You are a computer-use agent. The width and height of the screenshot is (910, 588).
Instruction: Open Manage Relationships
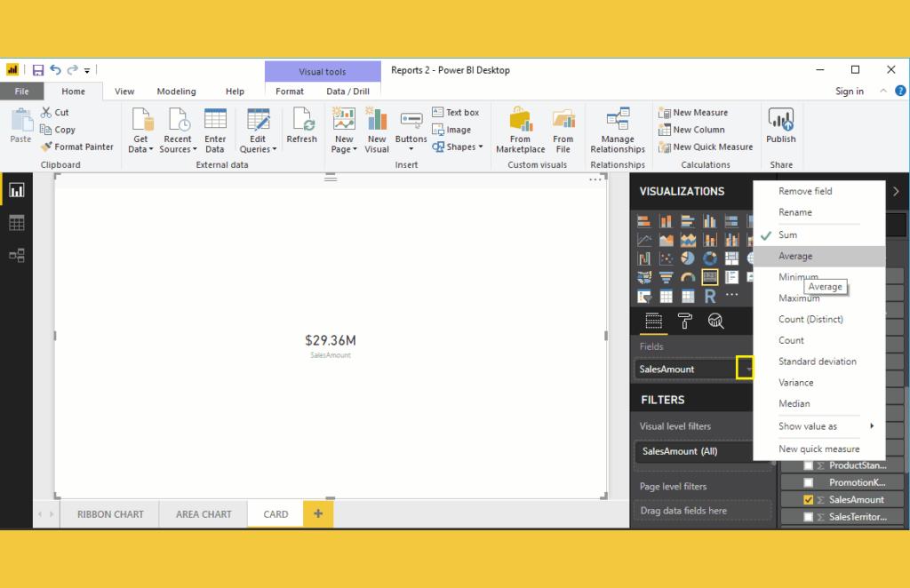pos(618,131)
